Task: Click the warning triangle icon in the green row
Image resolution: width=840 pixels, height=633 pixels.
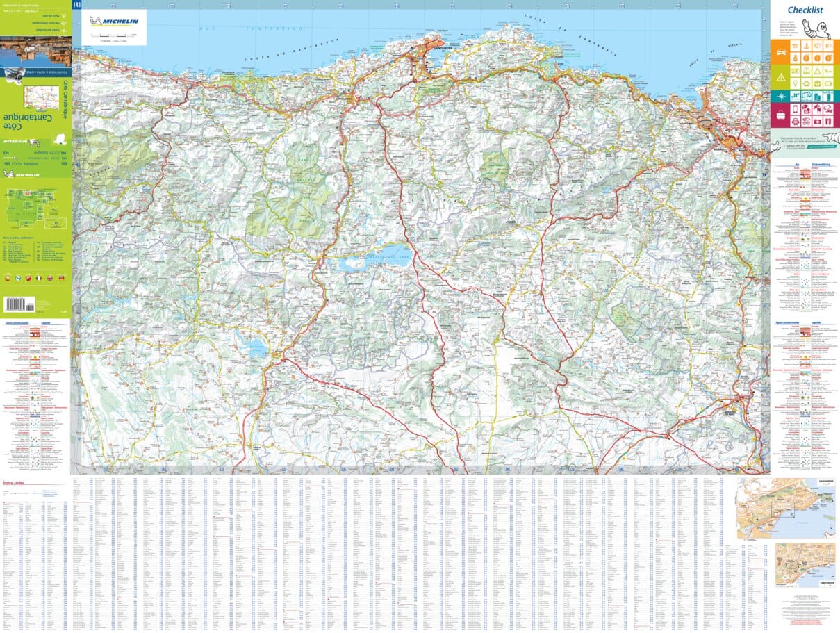Action: [x=781, y=76]
